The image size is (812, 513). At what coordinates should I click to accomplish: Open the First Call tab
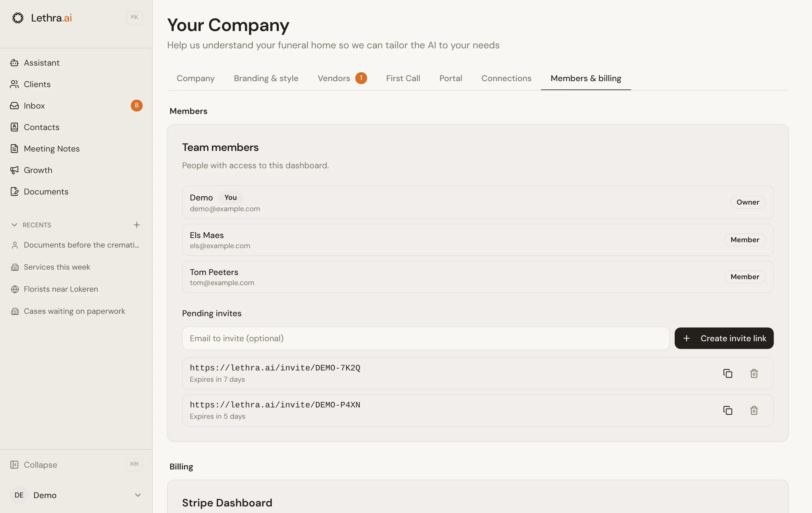pyautogui.click(x=403, y=78)
